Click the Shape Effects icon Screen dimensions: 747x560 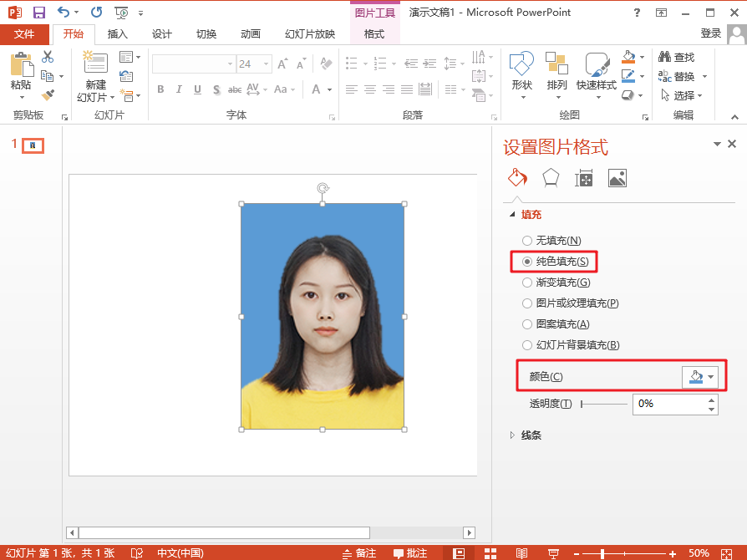628,95
